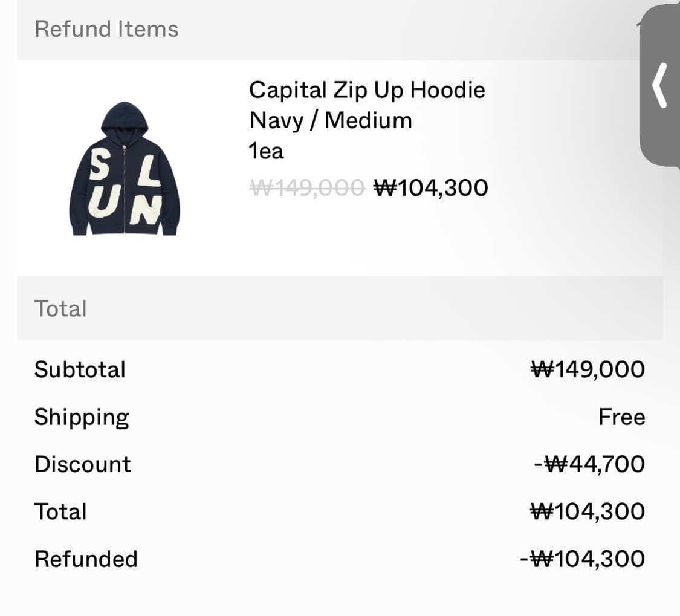
Task: Tap the grey Total section header
Action: [60, 308]
